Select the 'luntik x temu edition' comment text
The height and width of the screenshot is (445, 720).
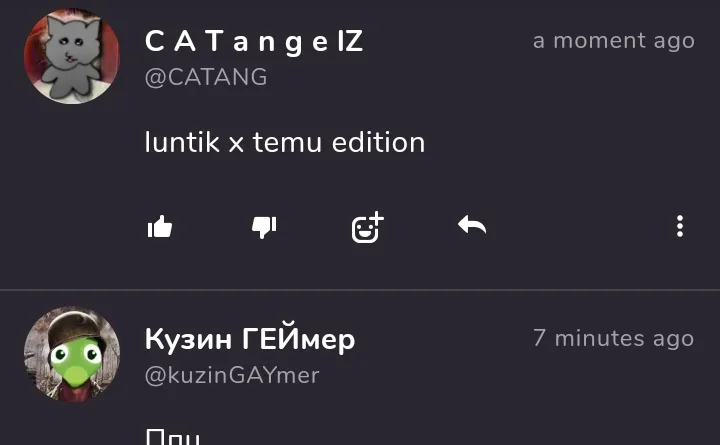click(x=285, y=142)
